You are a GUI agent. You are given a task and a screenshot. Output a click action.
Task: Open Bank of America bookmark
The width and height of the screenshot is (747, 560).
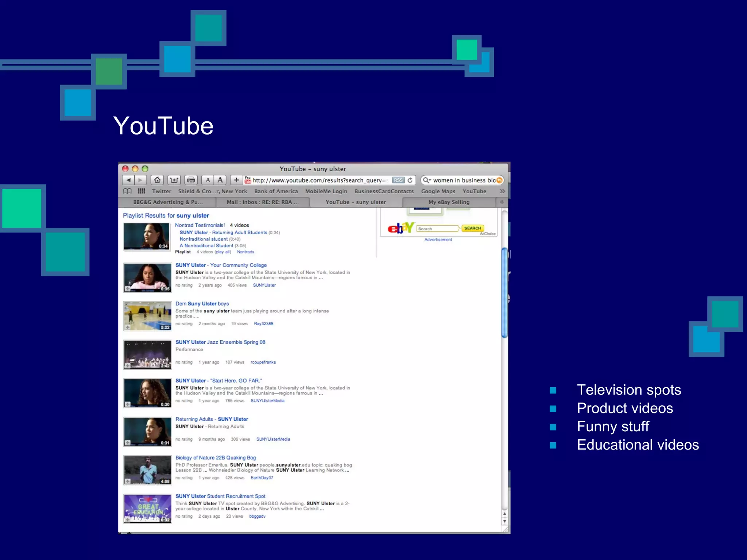[x=276, y=191]
